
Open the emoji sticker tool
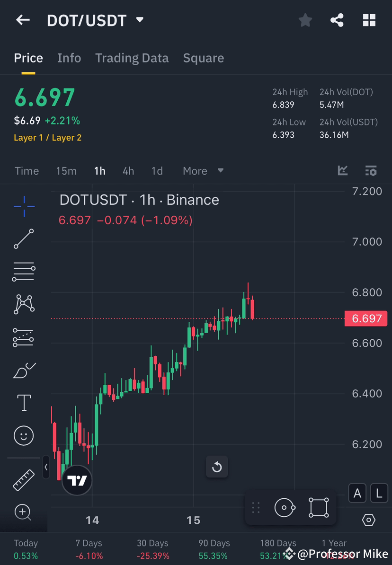[x=24, y=435]
